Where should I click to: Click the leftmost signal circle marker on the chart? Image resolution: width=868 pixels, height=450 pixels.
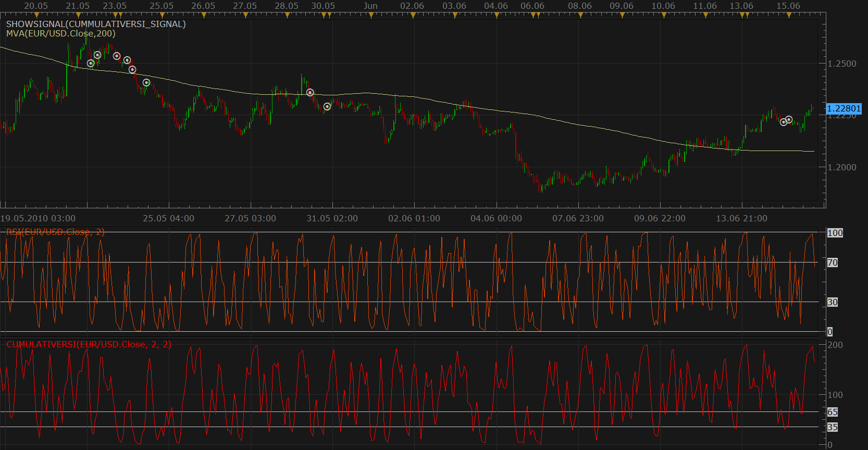(x=91, y=63)
